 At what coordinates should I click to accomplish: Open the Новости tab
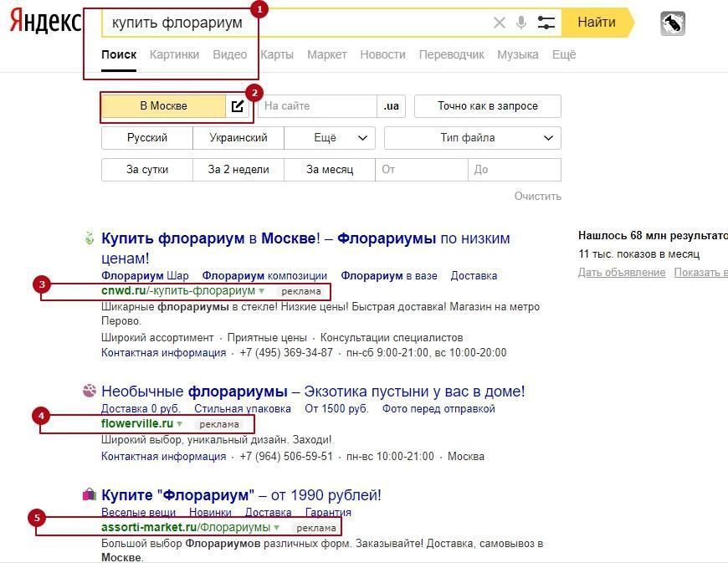[x=382, y=54]
